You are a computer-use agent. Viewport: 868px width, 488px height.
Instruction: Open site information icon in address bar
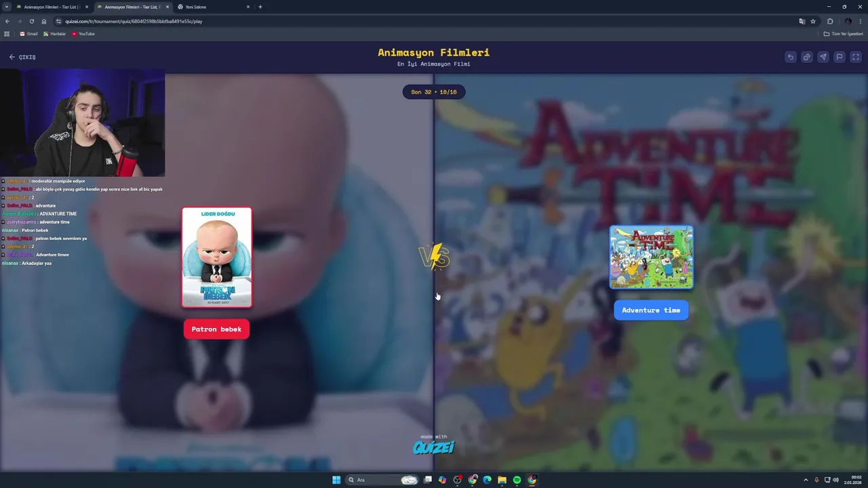58,21
